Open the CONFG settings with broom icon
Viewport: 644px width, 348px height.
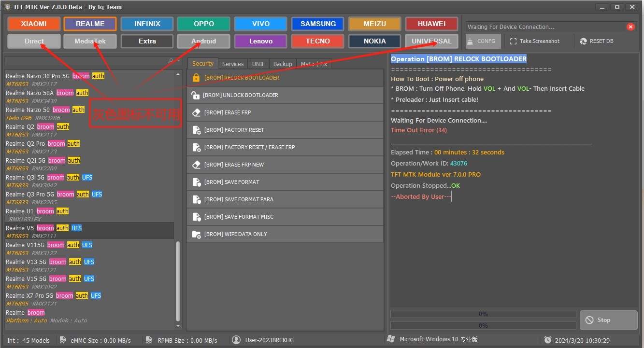pos(470,41)
